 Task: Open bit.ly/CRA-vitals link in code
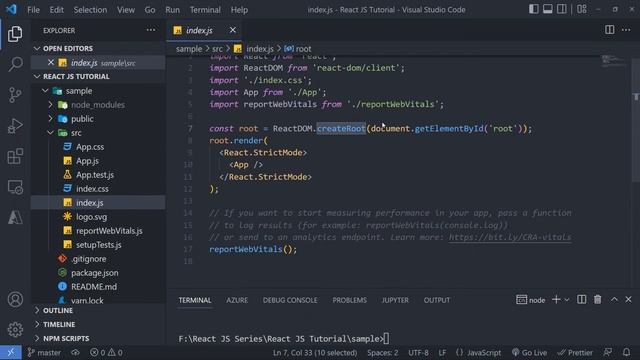(510, 237)
